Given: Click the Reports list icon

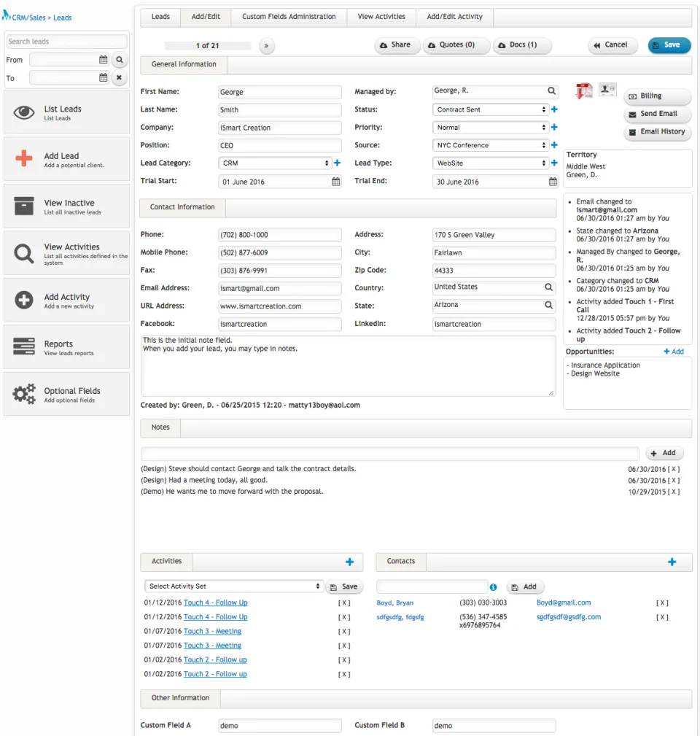Looking at the screenshot, I should (24, 346).
